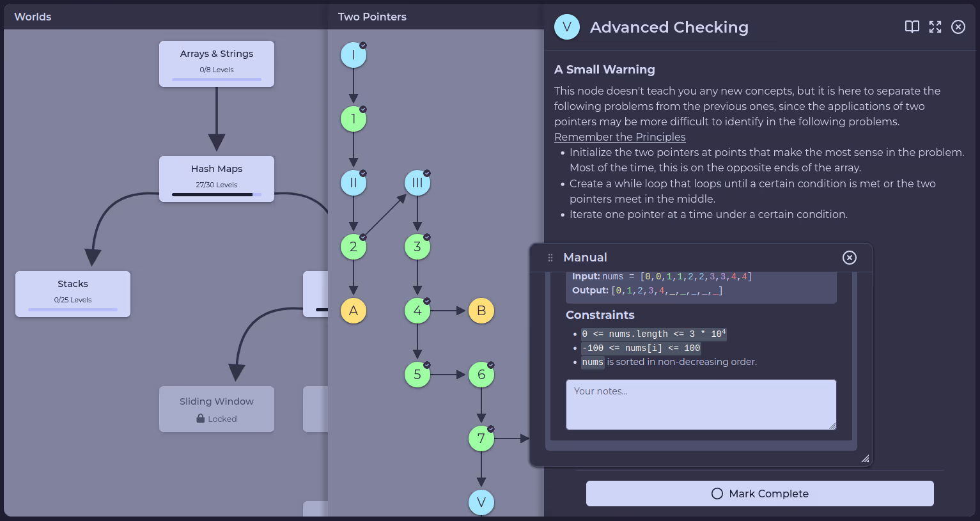Select yellow challenge node A
Viewport: 980px width, 521px height.
354,311
